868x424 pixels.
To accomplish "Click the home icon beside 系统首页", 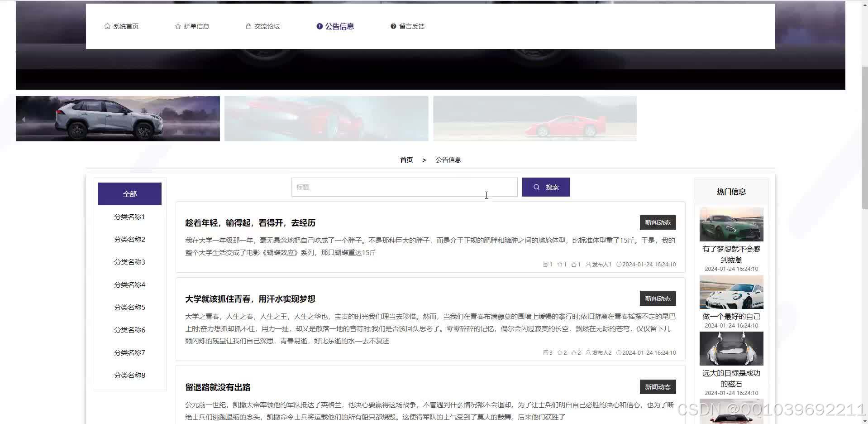I will [x=107, y=26].
